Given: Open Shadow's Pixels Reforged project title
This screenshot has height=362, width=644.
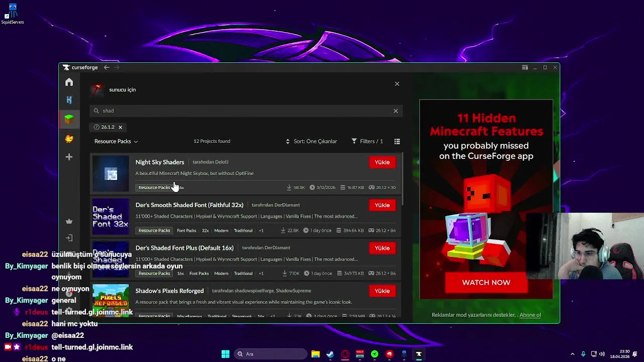Looking at the screenshot, I should coord(170,291).
